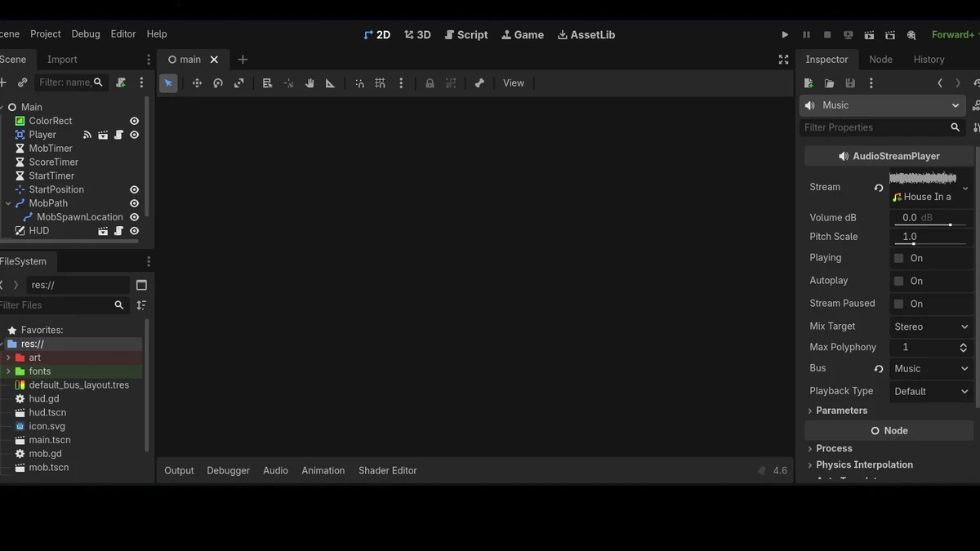Switch to 3D workspace
980x551 pixels.
pos(417,34)
